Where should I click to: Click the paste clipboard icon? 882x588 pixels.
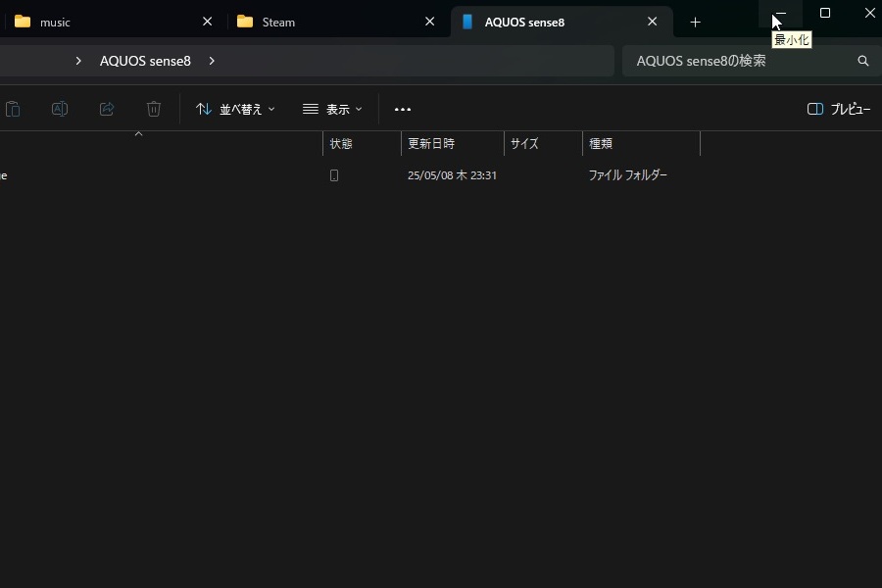click(x=13, y=109)
